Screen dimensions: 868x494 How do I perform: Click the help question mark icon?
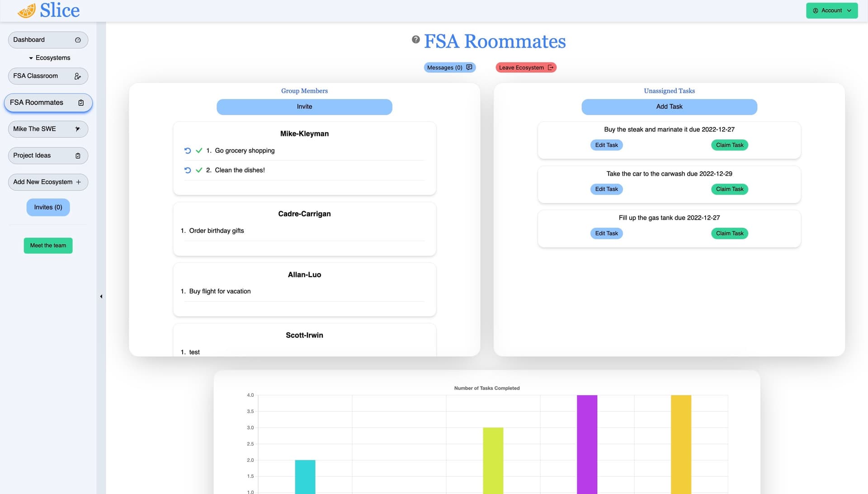pyautogui.click(x=416, y=40)
